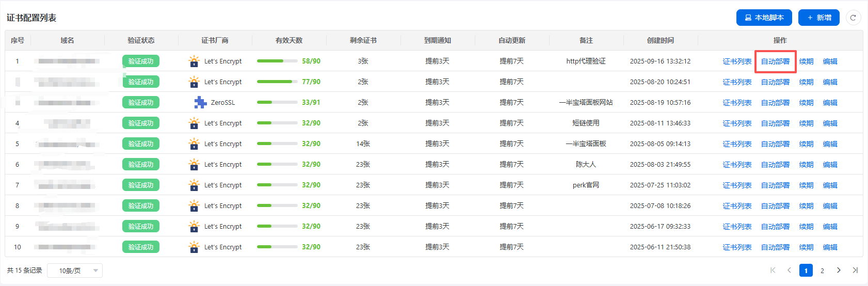Image resolution: width=868 pixels, height=286 pixels.
Task: Click 编辑 for the perk官网 certificate
Action: point(830,185)
